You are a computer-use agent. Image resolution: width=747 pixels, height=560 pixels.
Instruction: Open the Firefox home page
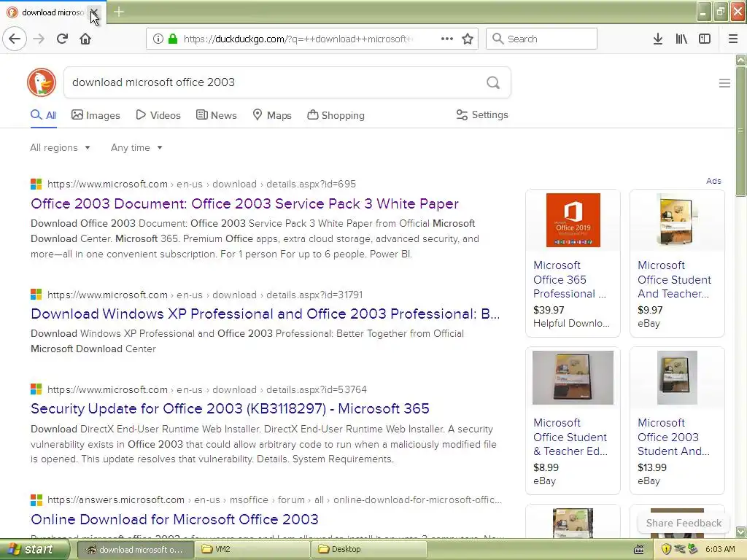pos(85,39)
